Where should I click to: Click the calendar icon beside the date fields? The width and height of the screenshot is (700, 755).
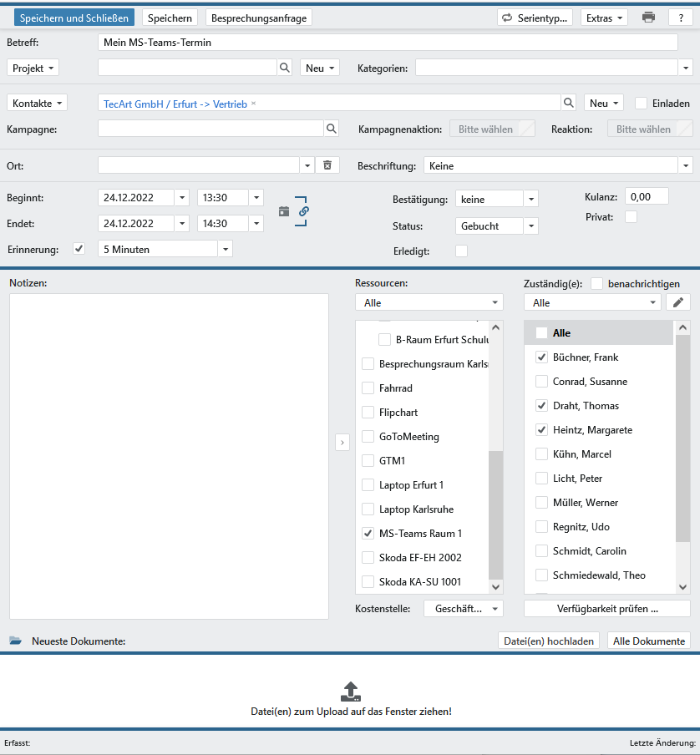coord(284,211)
